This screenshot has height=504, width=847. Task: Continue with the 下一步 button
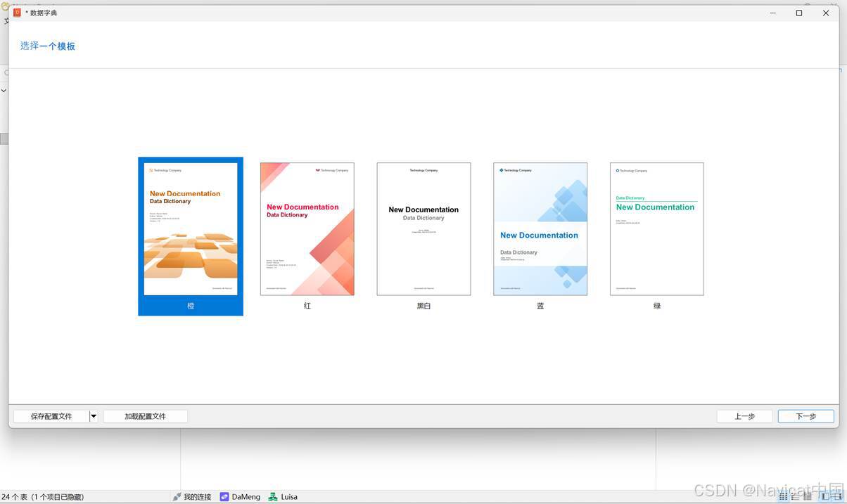click(806, 416)
